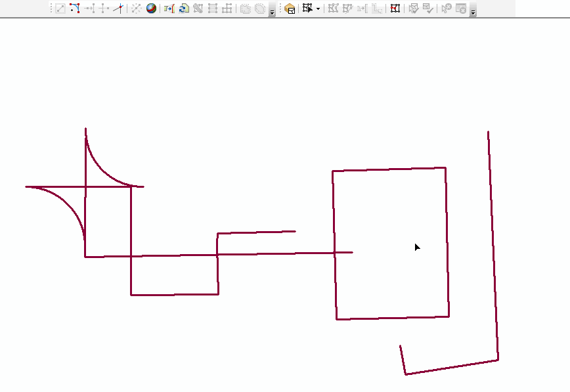Click the Map Topology house icon
Viewport: 570px width, 392px height.
click(289, 9)
